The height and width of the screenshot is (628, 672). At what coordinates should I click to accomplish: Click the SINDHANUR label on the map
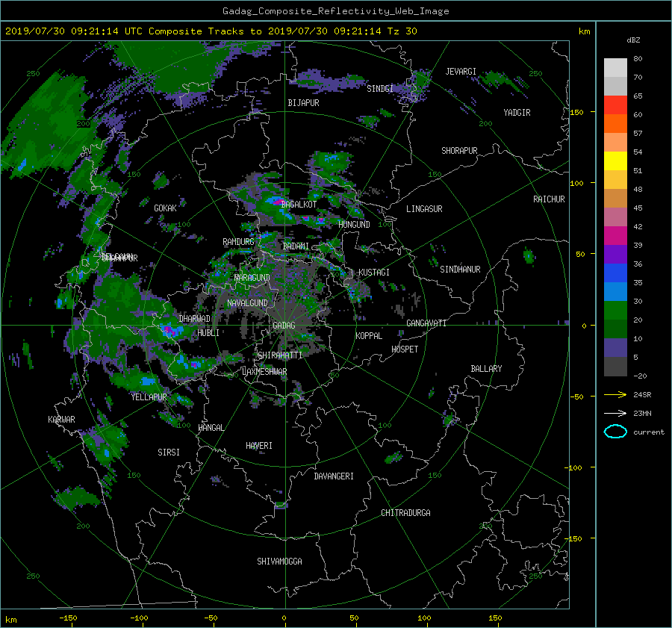460,270
